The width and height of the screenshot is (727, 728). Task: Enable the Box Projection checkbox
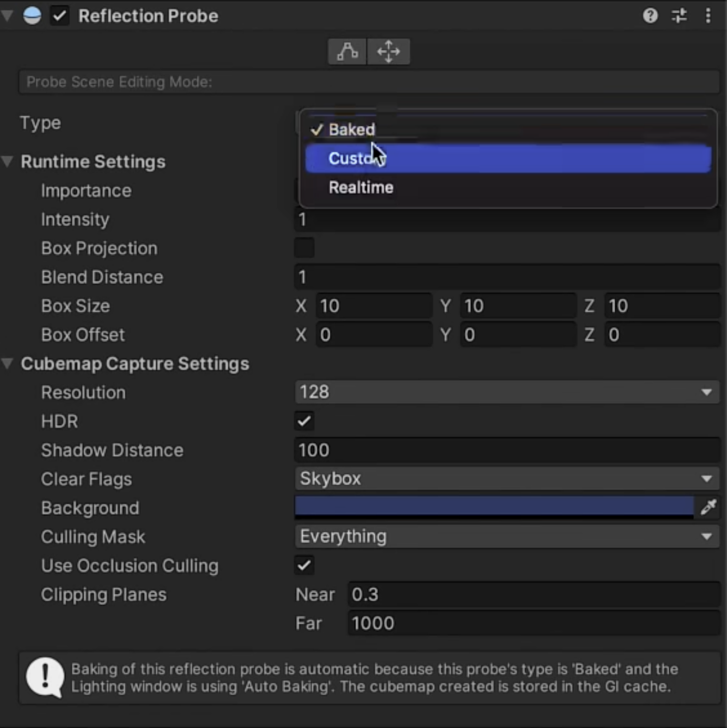[305, 248]
